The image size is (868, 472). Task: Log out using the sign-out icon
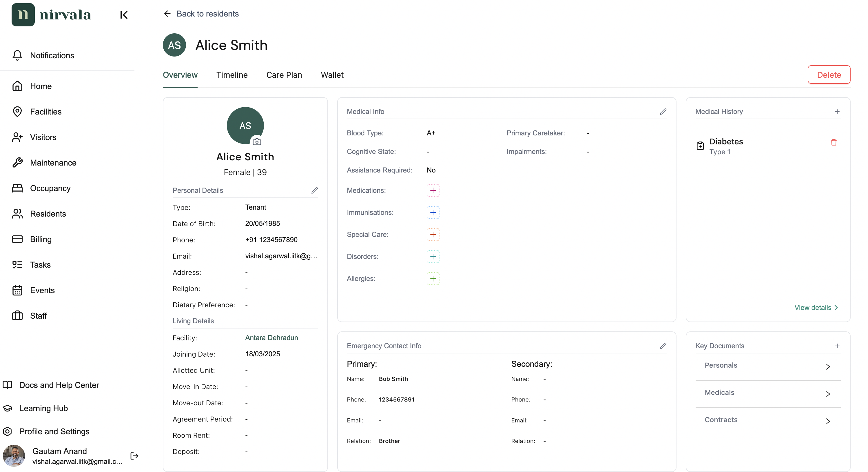pyautogui.click(x=134, y=455)
